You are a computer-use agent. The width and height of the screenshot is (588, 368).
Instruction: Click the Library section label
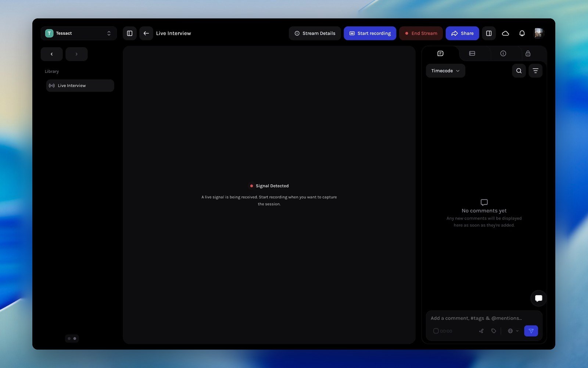click(52, 71)
